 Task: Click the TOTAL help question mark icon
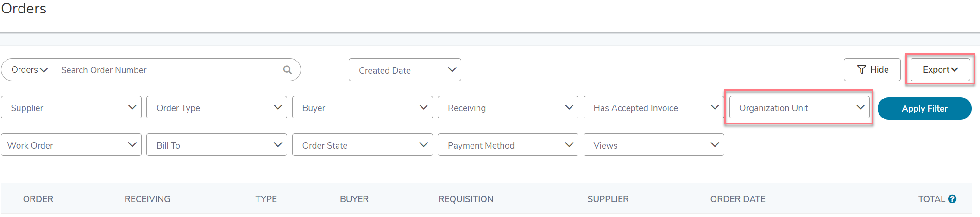point(952,199)
